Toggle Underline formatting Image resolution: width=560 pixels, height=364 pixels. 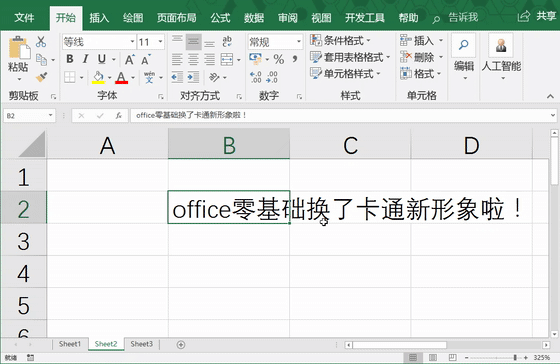pos(102,59)
